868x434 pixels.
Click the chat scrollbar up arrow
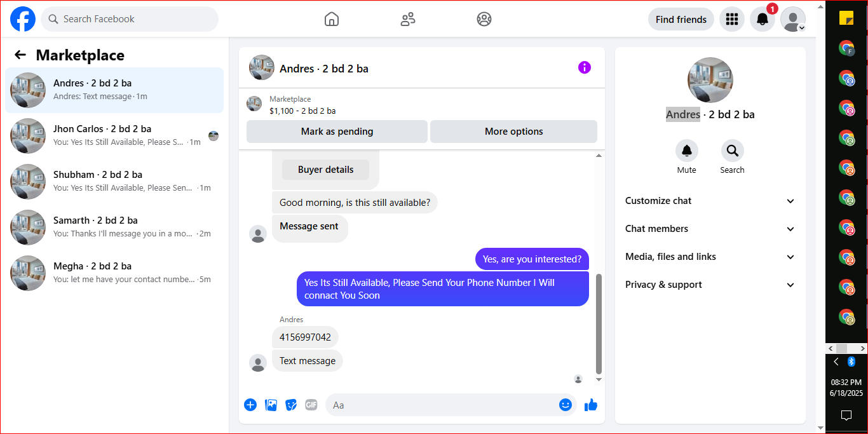pos(599,156)
